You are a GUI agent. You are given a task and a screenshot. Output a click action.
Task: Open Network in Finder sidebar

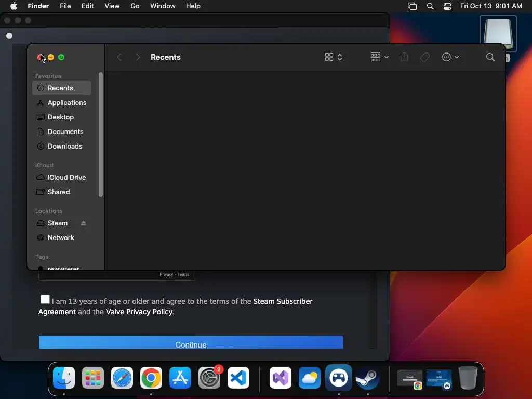62,238
